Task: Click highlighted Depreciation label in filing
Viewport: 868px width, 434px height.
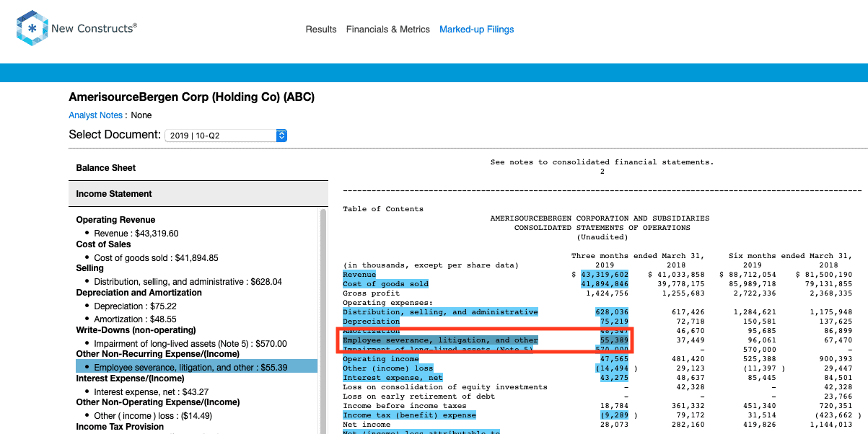Action: 371,322
